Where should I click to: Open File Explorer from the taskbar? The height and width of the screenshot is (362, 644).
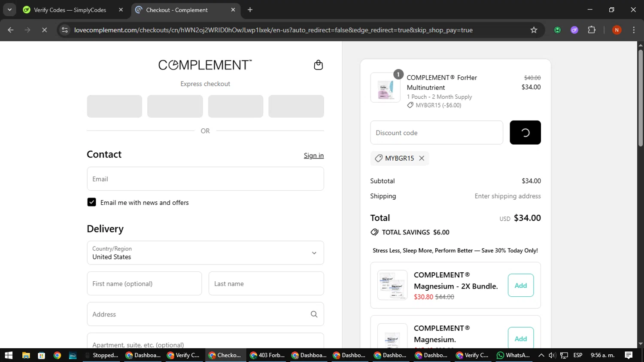tap(26, 355)
